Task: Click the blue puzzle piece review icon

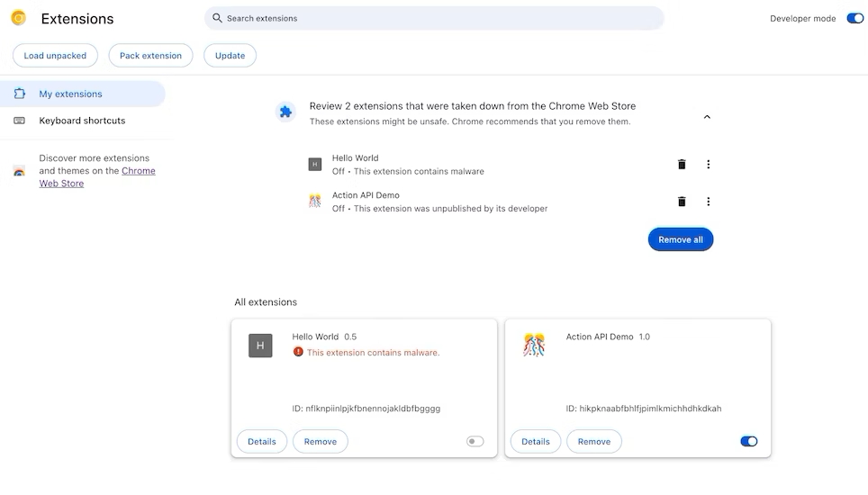Action: coord(285,112)
